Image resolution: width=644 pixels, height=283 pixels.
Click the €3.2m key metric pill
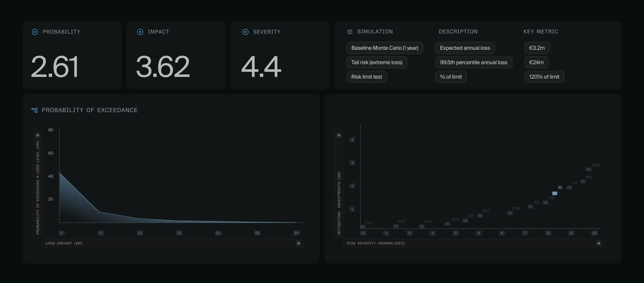(537, 48)
